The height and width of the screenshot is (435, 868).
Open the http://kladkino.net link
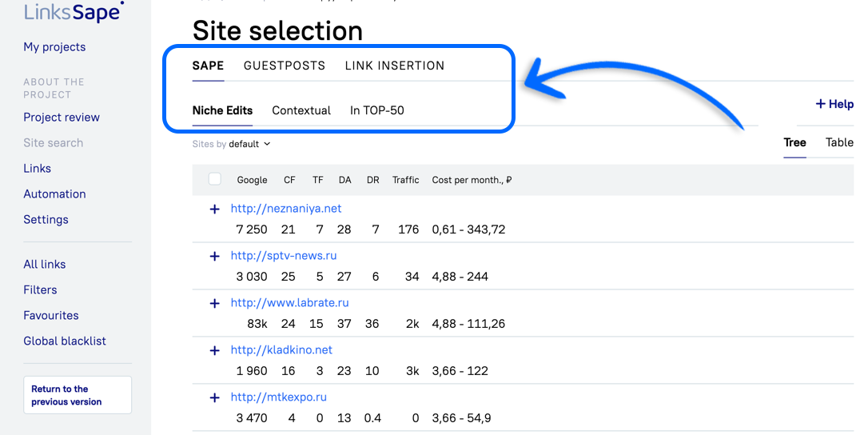[282, 349]
